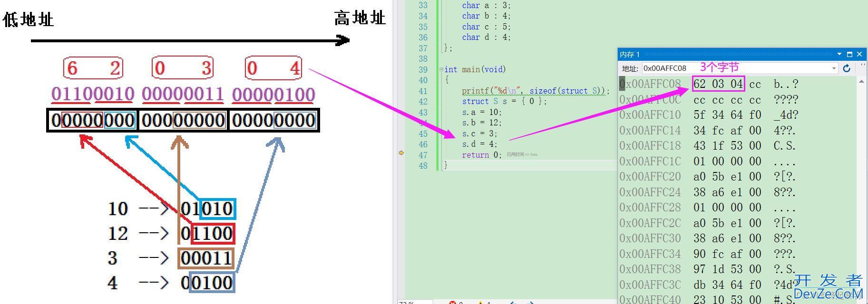Click statement 's.b = 12;' on line 44
Viewport: 868px width, 304px height.
[482, 123]
